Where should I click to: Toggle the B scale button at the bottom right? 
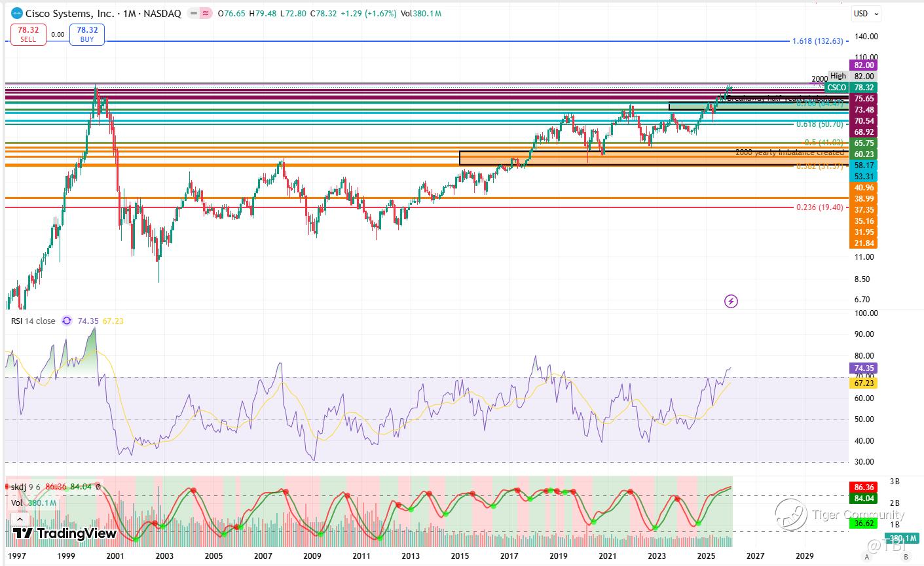click(906, 557)
